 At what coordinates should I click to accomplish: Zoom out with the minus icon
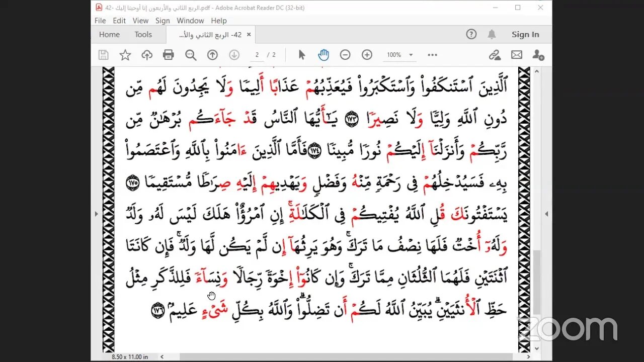tap(345, 55)
